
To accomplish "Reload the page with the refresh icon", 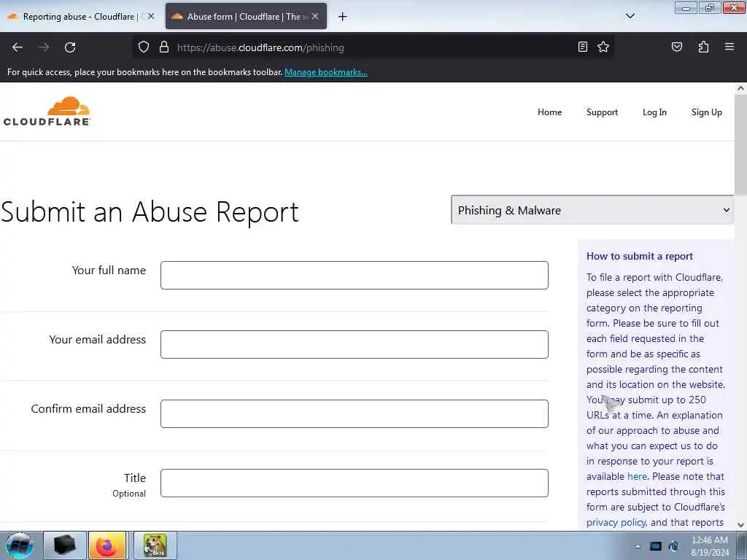I will click(x=70, y=47).
